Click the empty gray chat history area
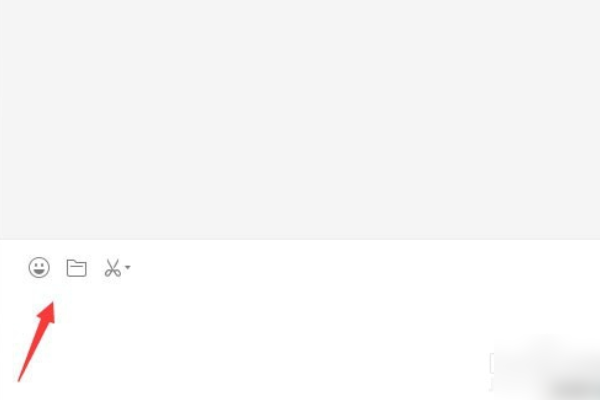Viewport: 600px width, 400px height. coord(300,119)
